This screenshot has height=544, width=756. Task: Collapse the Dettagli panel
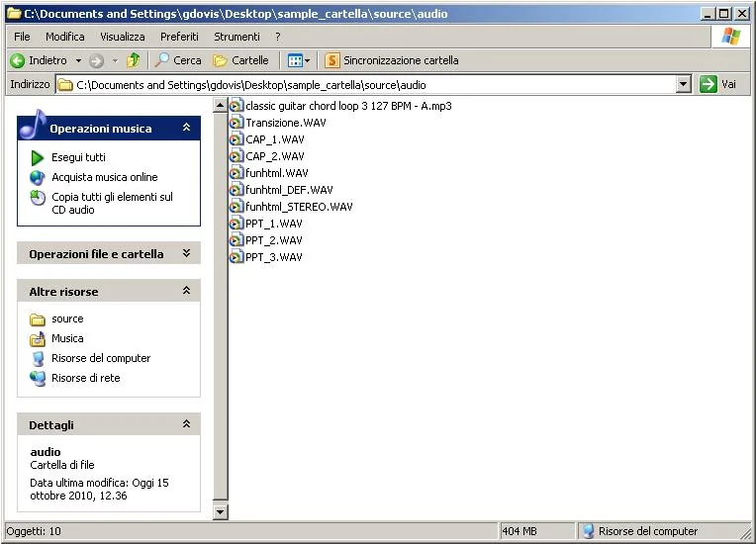[187, 424]
